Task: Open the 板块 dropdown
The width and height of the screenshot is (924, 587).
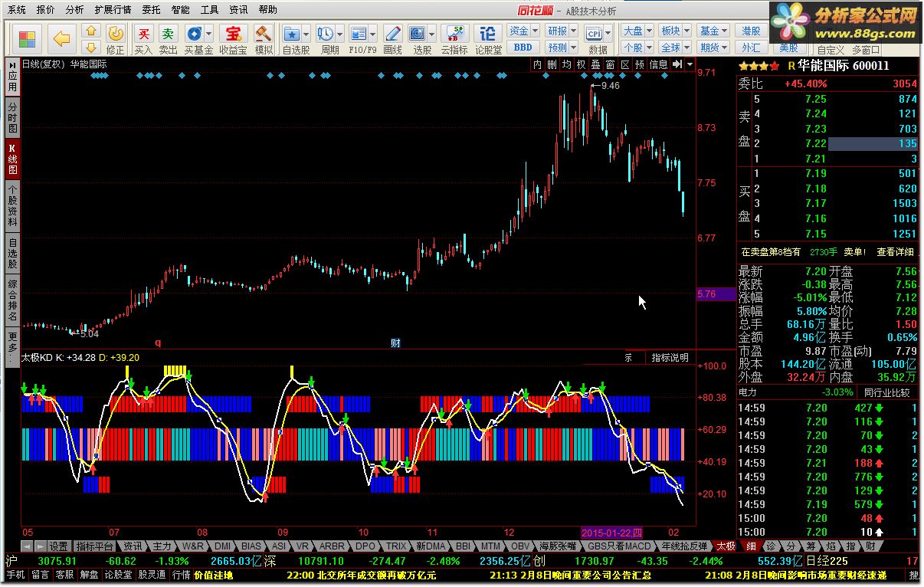Action: (675, 31)
